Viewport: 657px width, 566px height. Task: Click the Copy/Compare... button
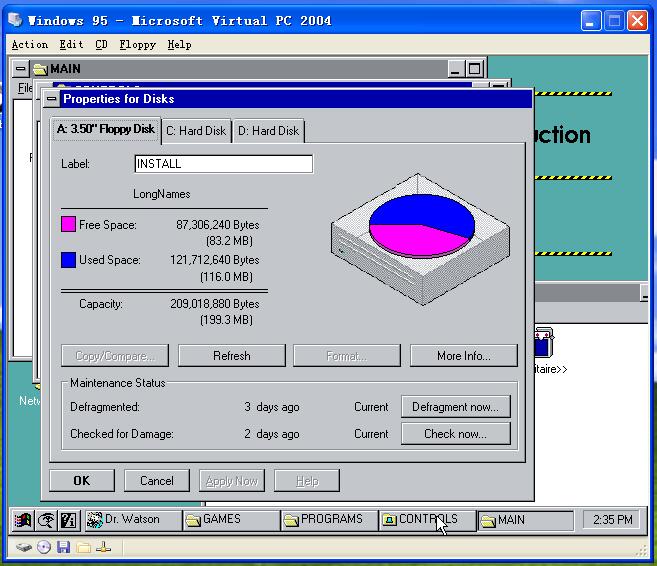coord(115,356)
